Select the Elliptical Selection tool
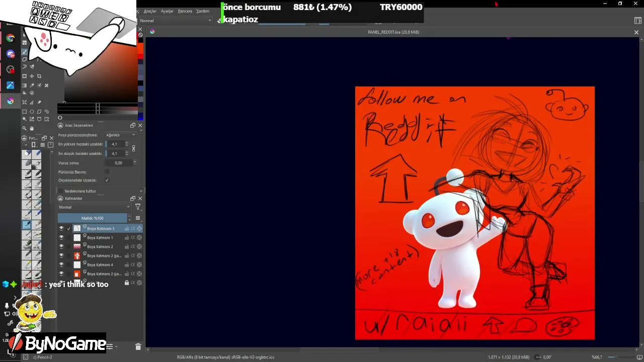Viewport: 644px width, 362px height. 32,112
